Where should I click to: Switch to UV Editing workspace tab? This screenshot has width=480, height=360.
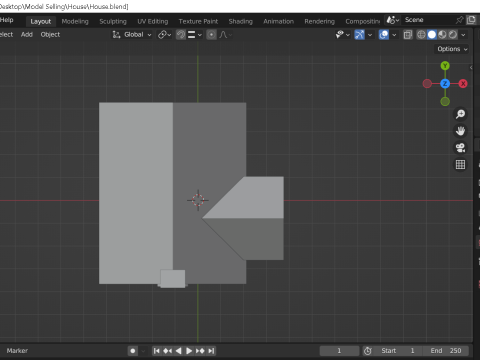point(153,21)
